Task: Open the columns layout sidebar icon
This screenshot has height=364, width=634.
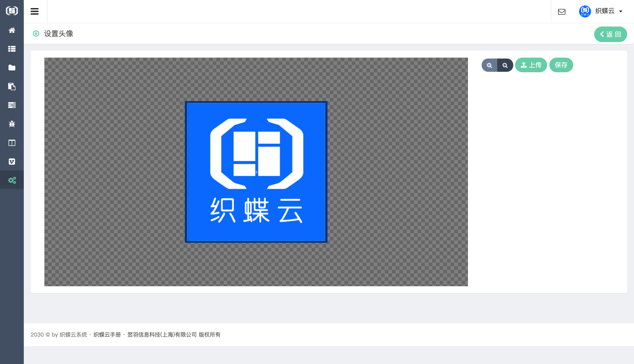Action: click(12, 143)
